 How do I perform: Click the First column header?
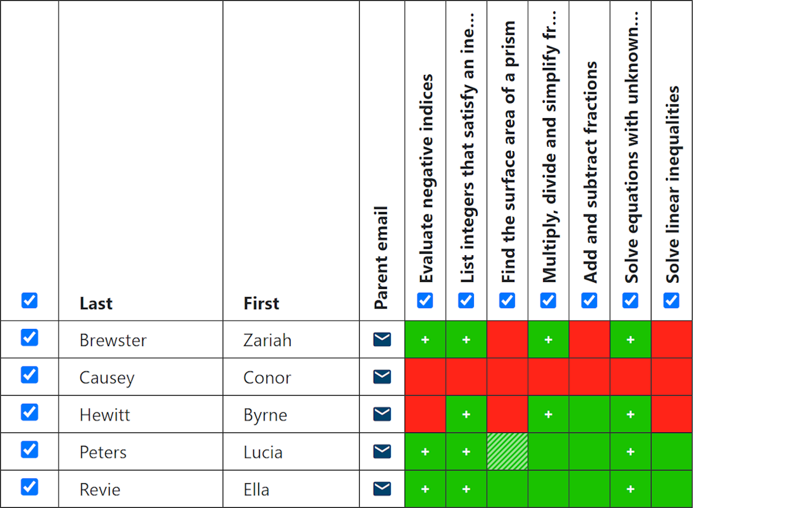tap(261, 304)
